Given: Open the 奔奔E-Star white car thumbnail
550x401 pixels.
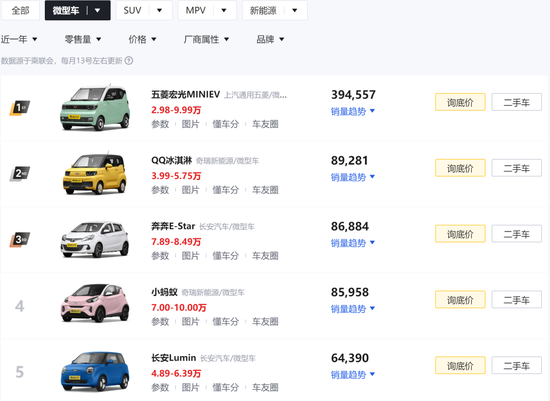Looking at the screenshot, I should tap(95, 239).
